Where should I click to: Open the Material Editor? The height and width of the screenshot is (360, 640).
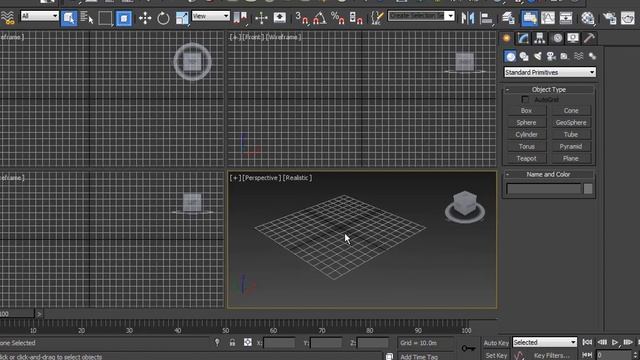pyautogui.click(x=588, y=18)
